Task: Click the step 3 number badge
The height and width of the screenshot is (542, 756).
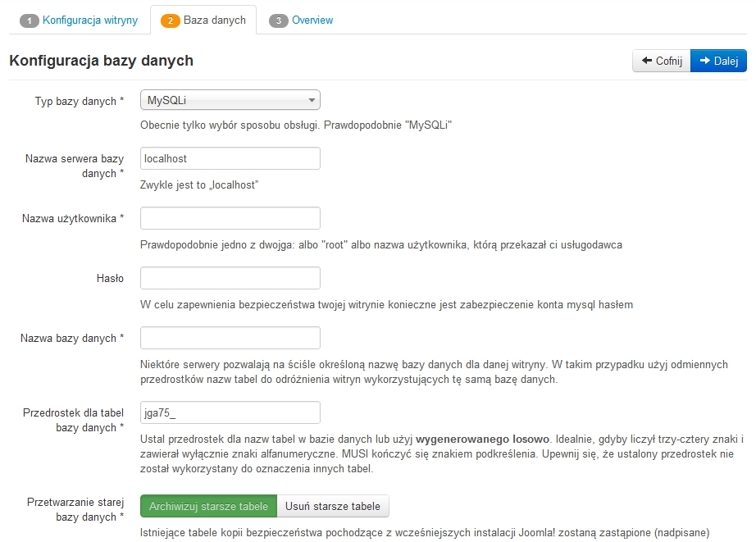Action: pos(279,20)
